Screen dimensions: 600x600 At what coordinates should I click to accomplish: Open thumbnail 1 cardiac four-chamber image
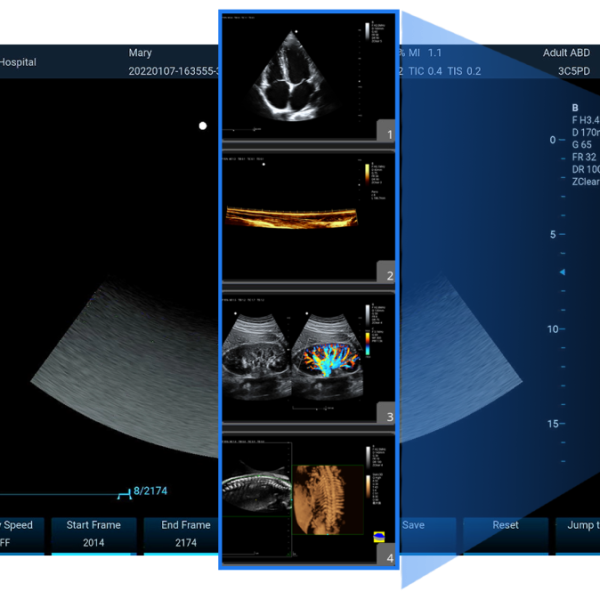307,79
